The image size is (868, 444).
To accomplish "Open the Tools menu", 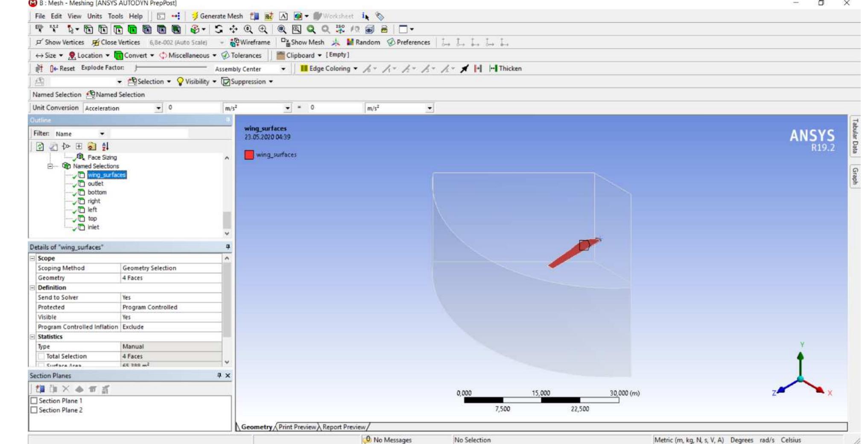I will tap(115, 16).
